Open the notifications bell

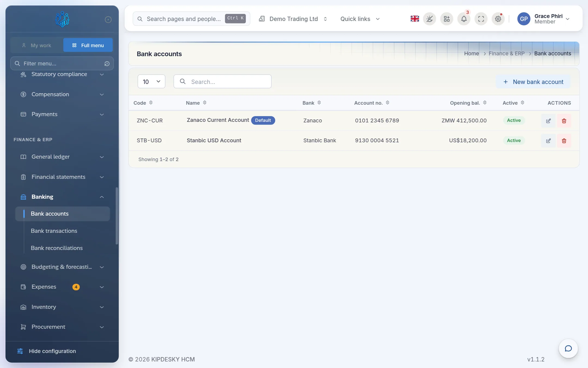[464, 19]
